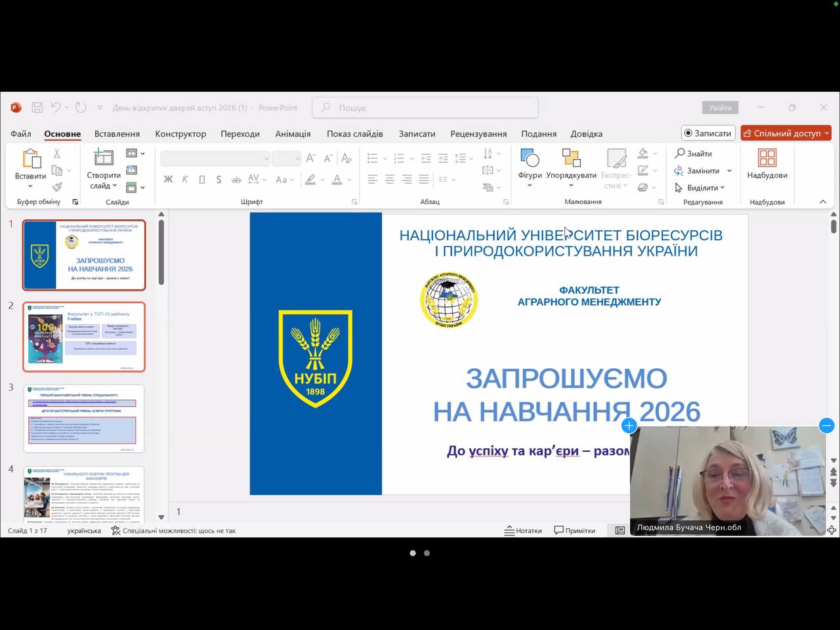Screen dimensions: 840x630
Task: Click the Find (Знайти) magnifier
Action: click(681, 154)
